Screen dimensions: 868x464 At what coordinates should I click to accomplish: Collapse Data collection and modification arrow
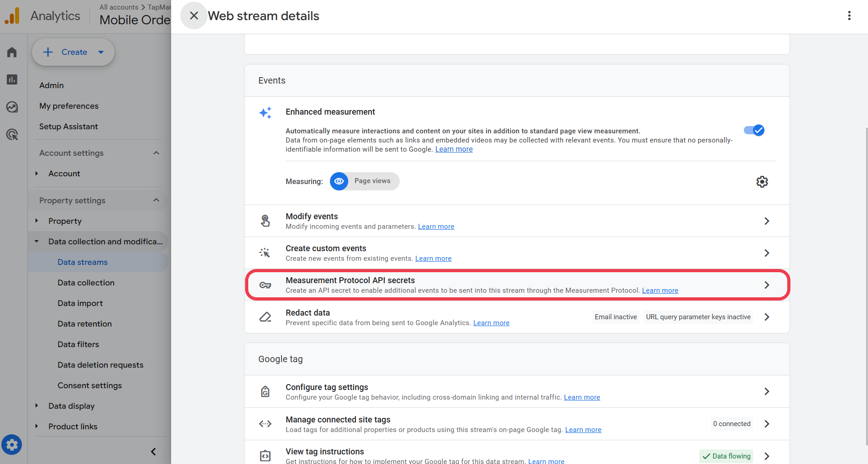(37, 241)
